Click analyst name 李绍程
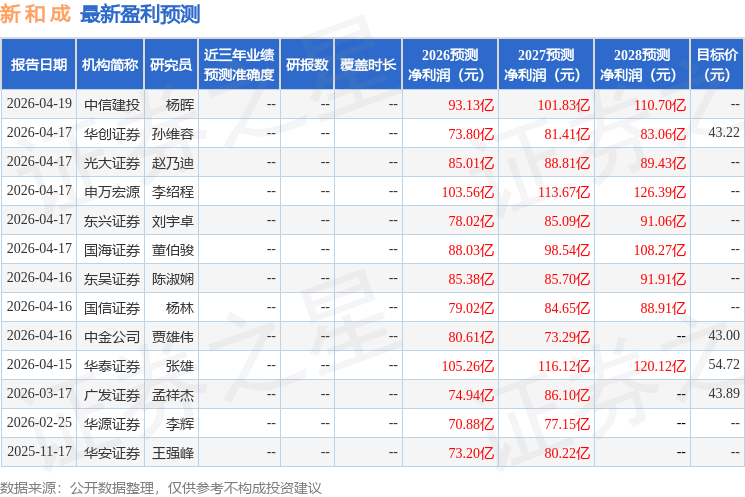745x497 pixels. 173,191
